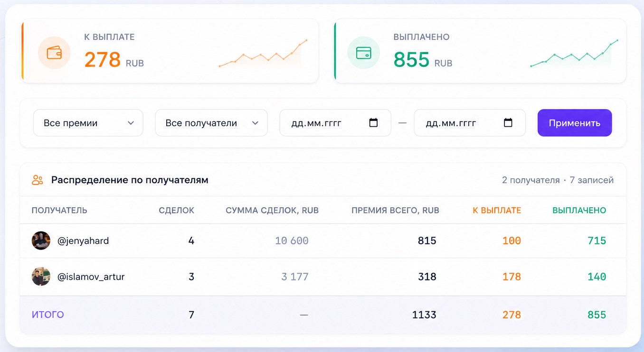Click the 278 in ИТОГО row
Viewport: 644px width, 352px height.
(x=511, y=315)
